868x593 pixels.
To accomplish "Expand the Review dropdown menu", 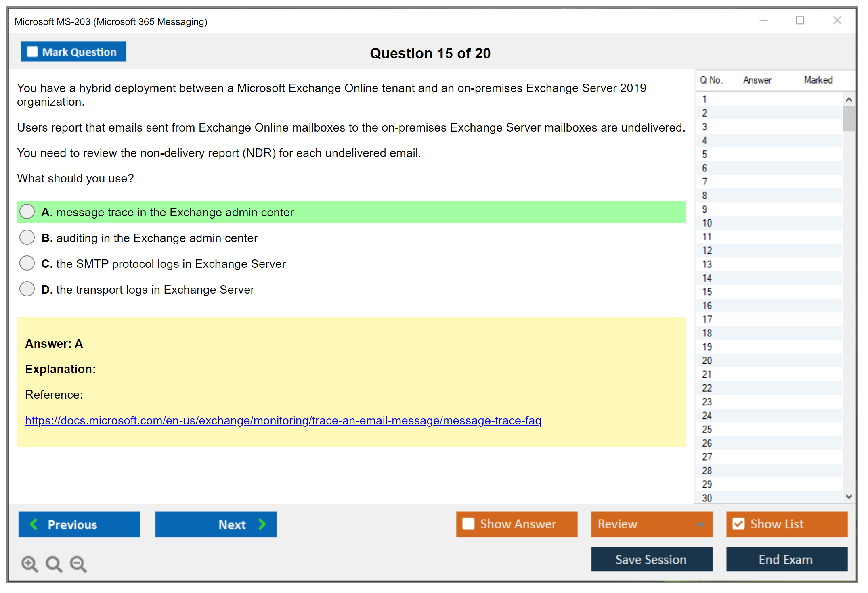I will 700,524.
